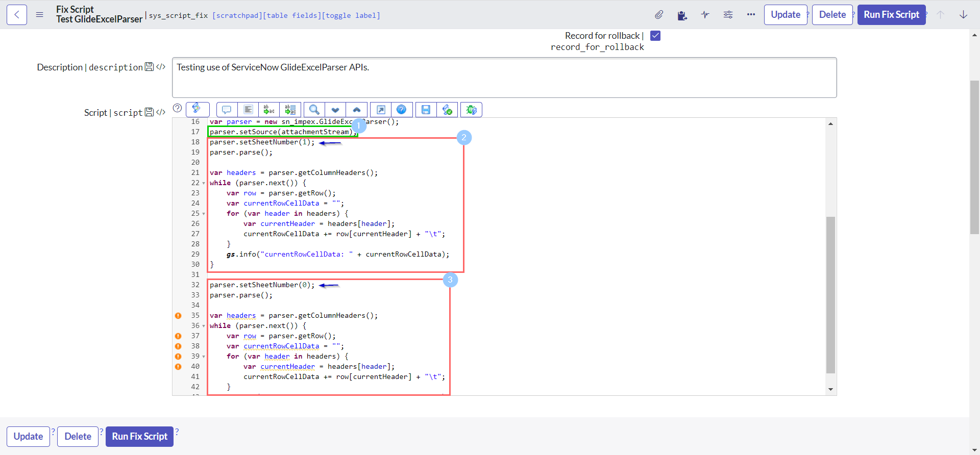Viewport: 980px width, 455px height.
Task: Go to next record with down arrow
Action: pos(963,15)
